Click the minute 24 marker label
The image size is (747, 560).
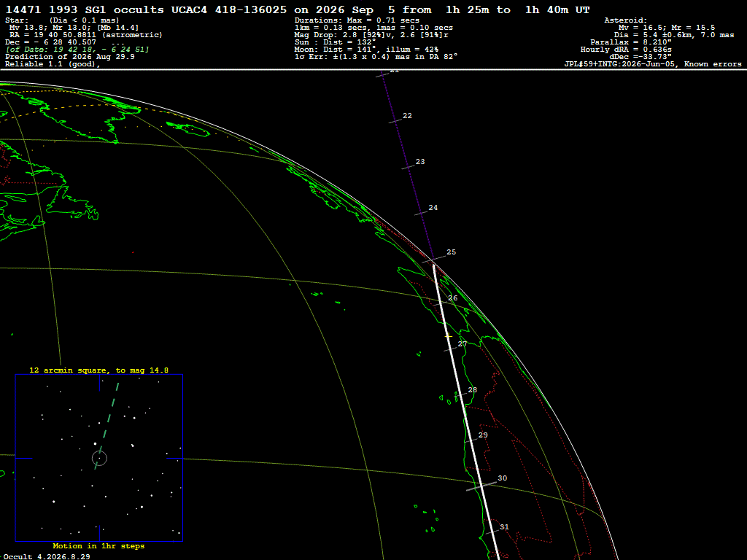pos(433,208)
